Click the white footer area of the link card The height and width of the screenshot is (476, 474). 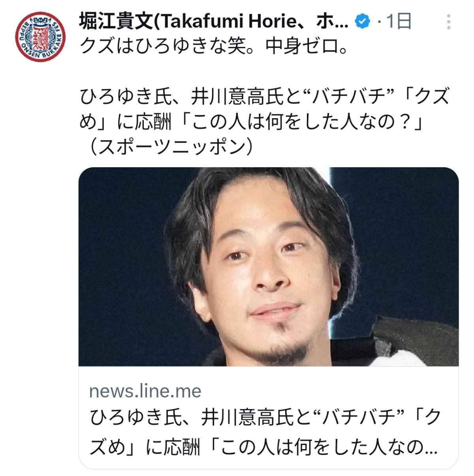click(x=269, y=419)
